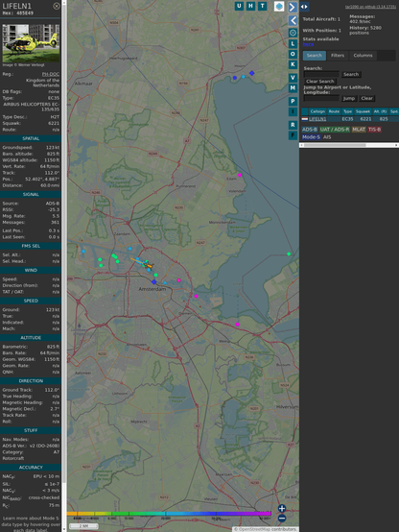Click the right chevron sidebar arrow
Viewport: 399px width, 532px height.
point(293,7)
